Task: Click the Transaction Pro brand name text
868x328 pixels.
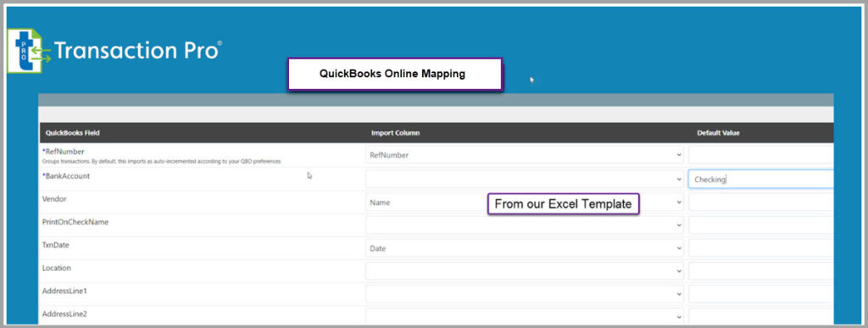Action: (x=138, y=51)
